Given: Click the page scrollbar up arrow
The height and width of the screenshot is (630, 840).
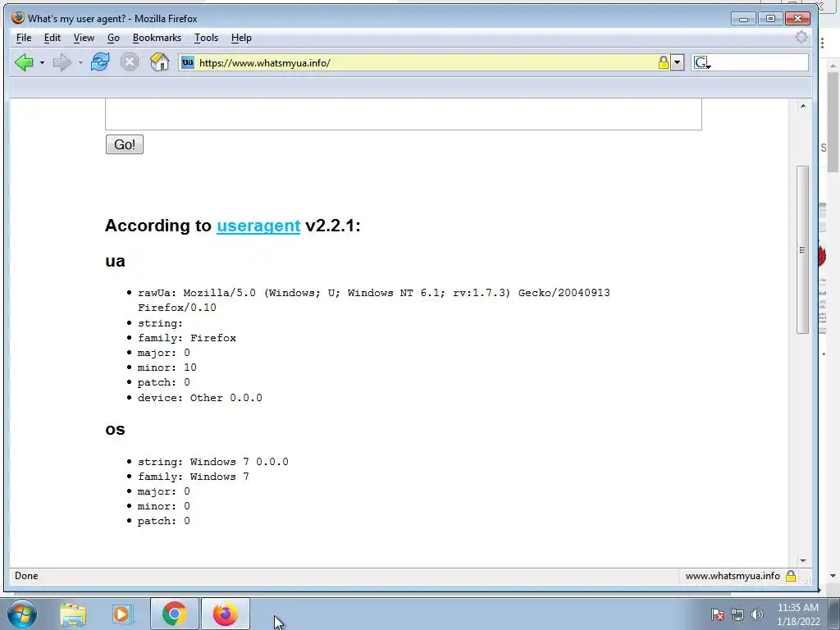Looking at the screenshot, I should pyautogui.click(x=802, y=106).
